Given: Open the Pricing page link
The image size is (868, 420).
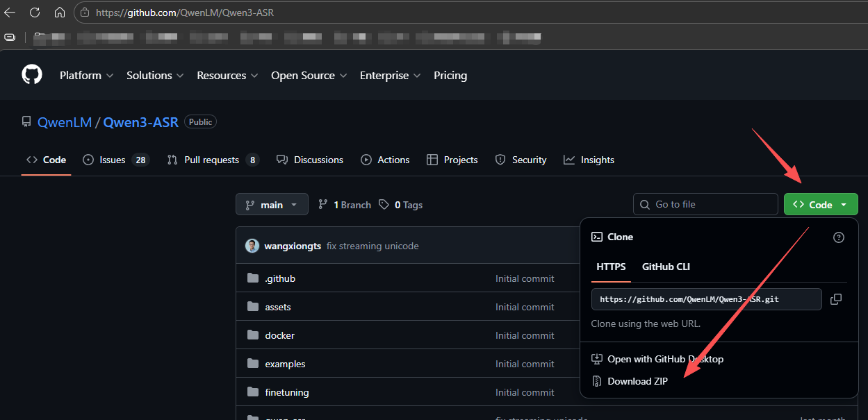Looking at the screenshot, I should tap(450, 75).
